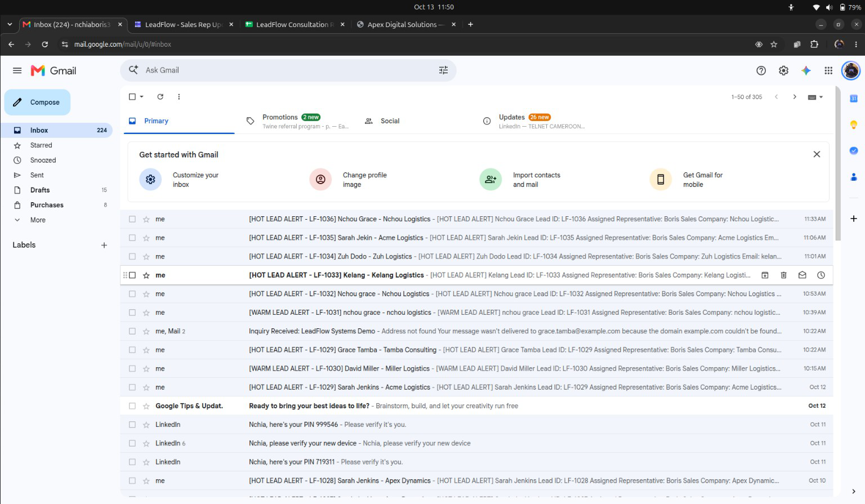This screenshot has height=504, width=865.
Task: Refresh the inbox list
Action: [x=160, y=97]
